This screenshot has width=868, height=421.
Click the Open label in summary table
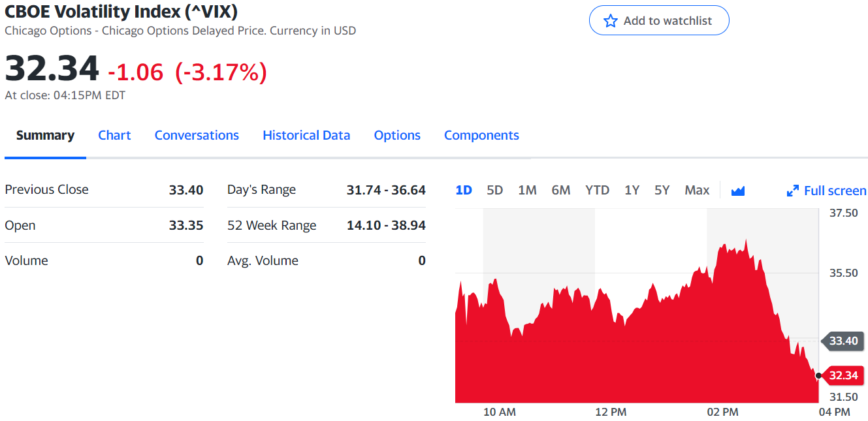point(20,225)
